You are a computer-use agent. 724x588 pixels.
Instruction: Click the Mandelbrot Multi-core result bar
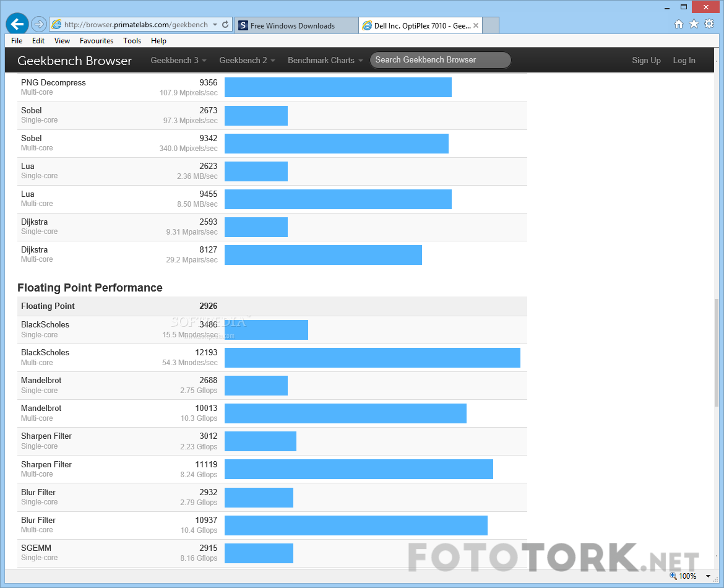[x=345, y=413]
